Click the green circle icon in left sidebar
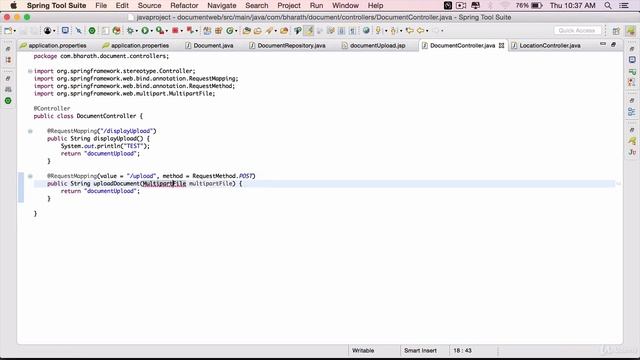 coord(8,100)
